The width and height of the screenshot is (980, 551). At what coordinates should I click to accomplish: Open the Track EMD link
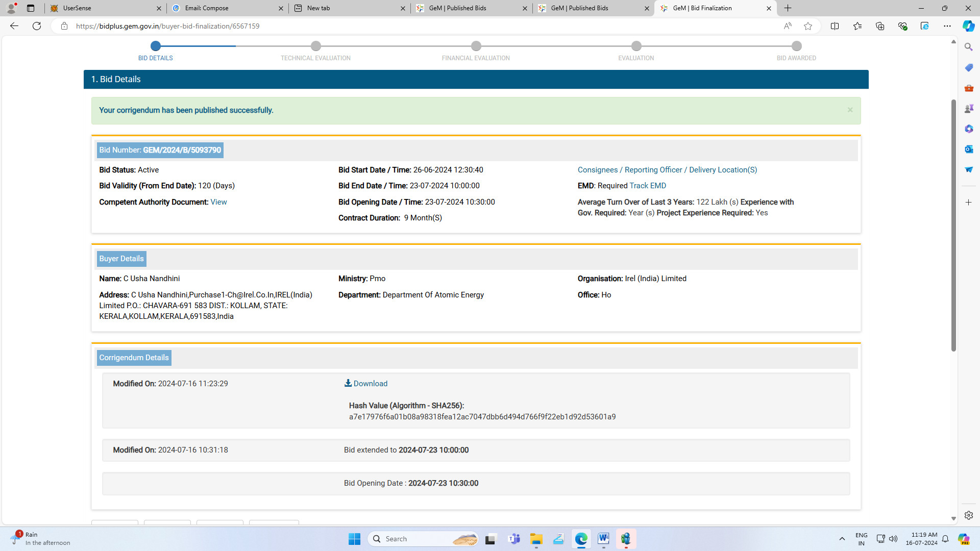pyautogui.click(x=648, y=186)
